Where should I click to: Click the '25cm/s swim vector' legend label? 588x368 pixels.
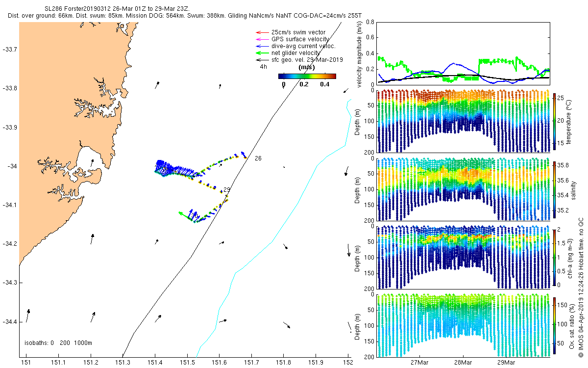click(298, 32)
